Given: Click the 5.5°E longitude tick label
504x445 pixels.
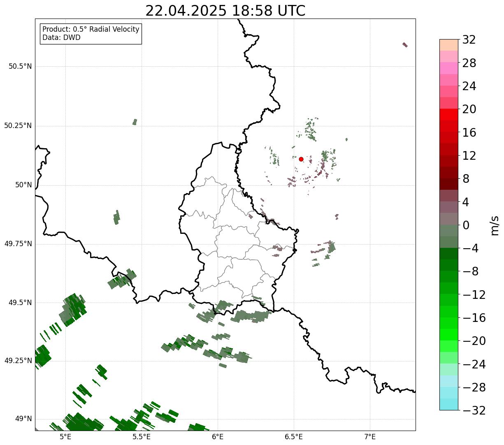Looking at the screenshot, I should click(142, 437).
